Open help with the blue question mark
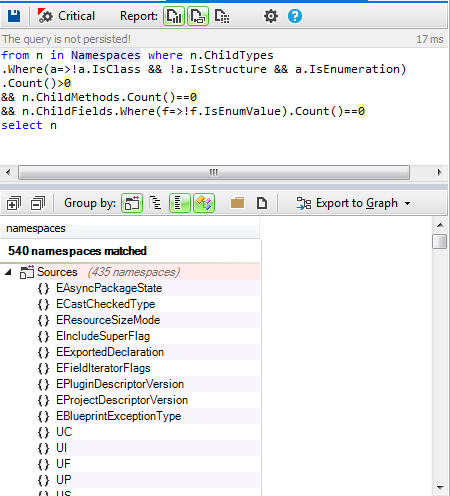Viewport: 450px width, 496px height. coord(295,16)
